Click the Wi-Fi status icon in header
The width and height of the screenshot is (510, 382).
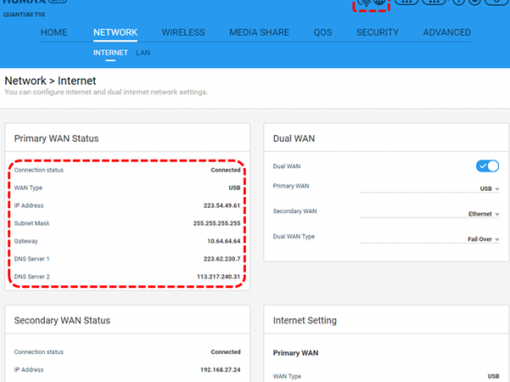pyautogui.click(x=366, y=3)
